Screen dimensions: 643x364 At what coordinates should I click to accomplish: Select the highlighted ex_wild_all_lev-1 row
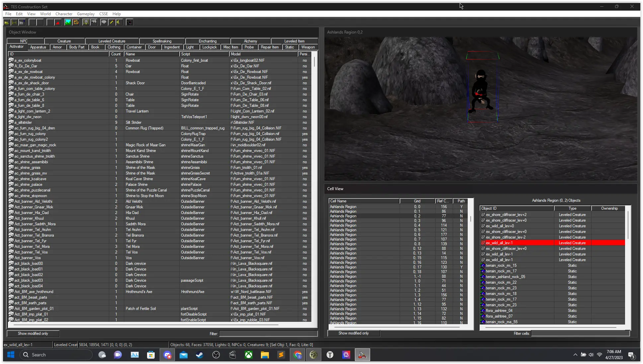tap(553, 243)
